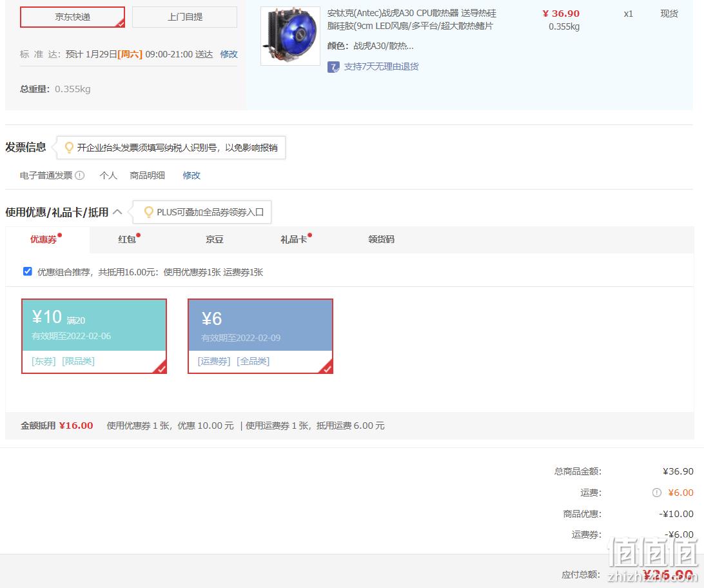Click lightbulb icon beside PLUS coupon tip
This screenshot has height=588, width=704.
point(149,212)
